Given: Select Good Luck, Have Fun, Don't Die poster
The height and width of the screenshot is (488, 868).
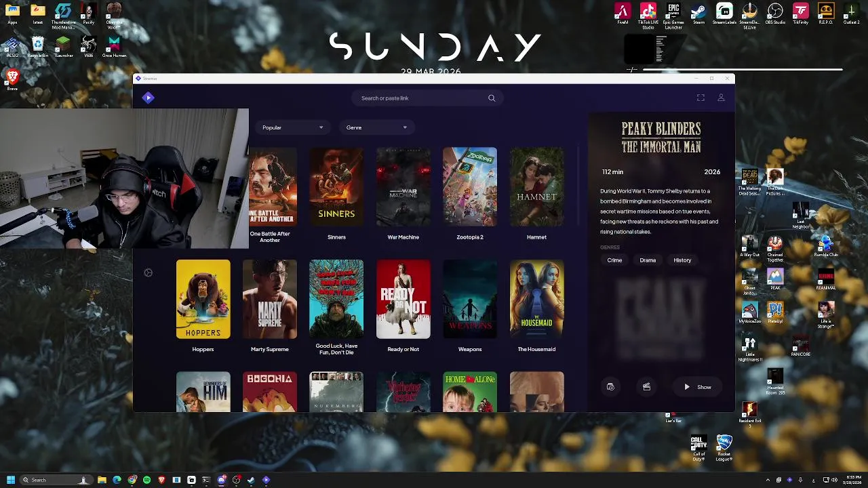Looking at the screenshot, I should pos(336,299).
